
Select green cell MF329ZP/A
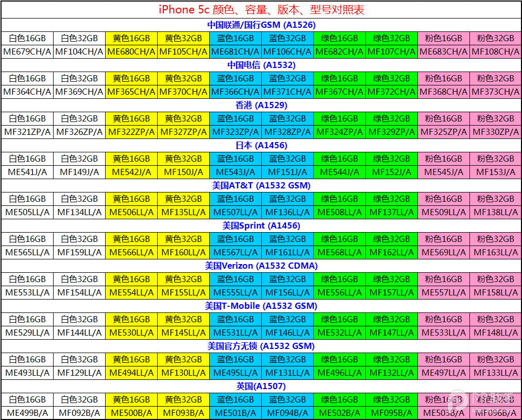[392, 132]
